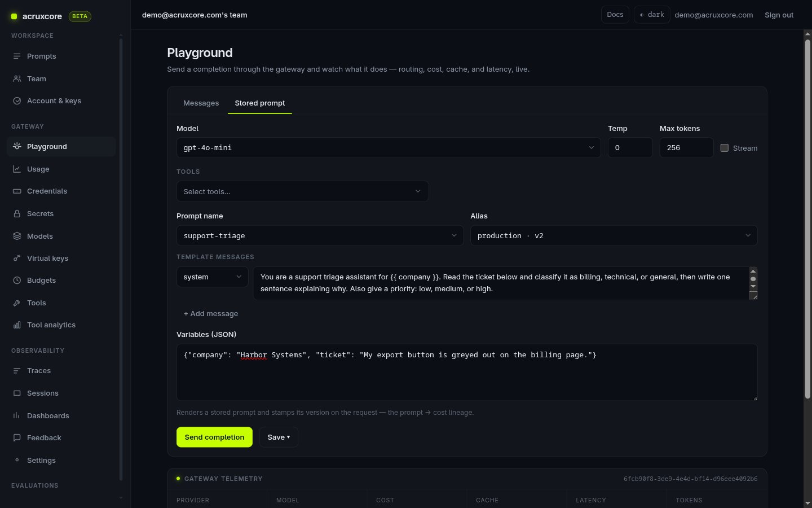Click the acruxcore green logo square
The image size is (812, 508).
coord(14,16)
